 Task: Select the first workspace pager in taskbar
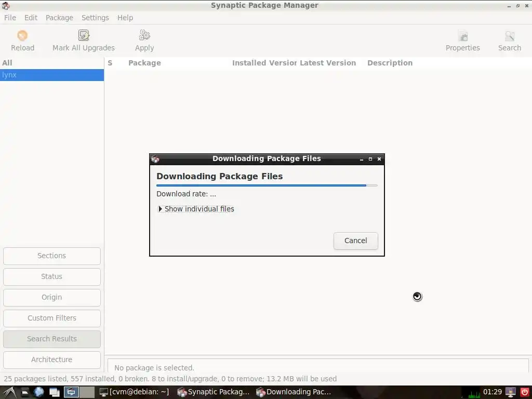72,392
